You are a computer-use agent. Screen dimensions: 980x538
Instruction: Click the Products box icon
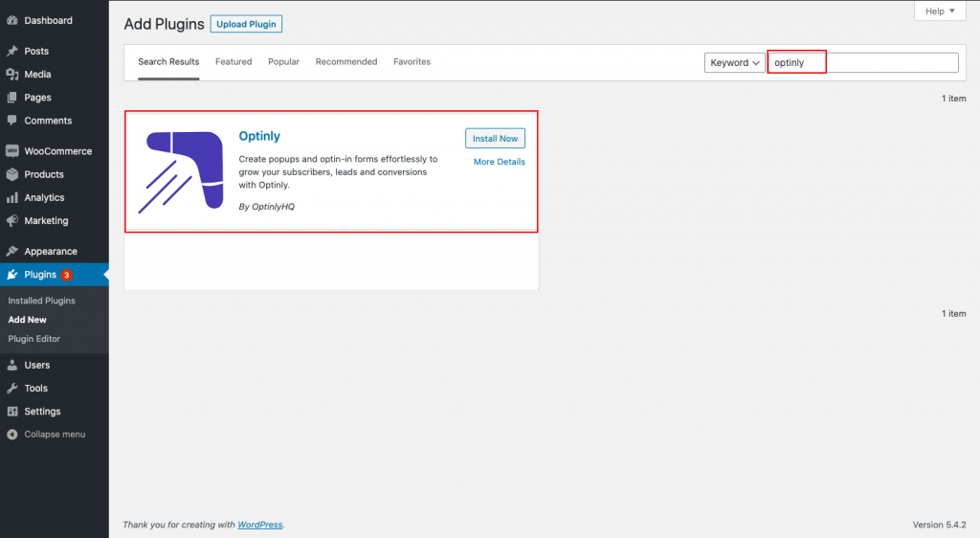[x=11, y=174]
